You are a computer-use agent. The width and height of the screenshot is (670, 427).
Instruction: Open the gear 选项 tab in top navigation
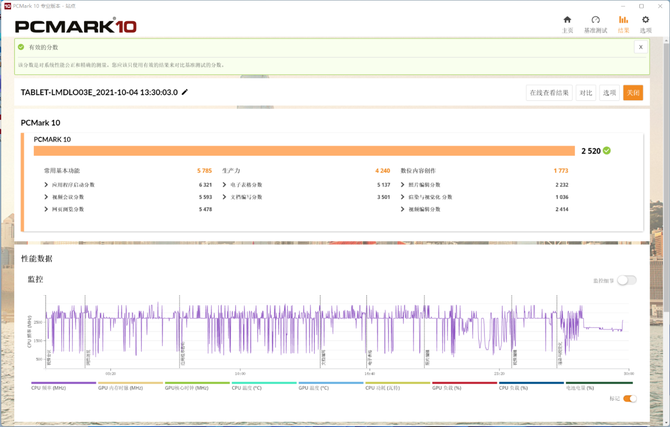(x=645, y=24)
